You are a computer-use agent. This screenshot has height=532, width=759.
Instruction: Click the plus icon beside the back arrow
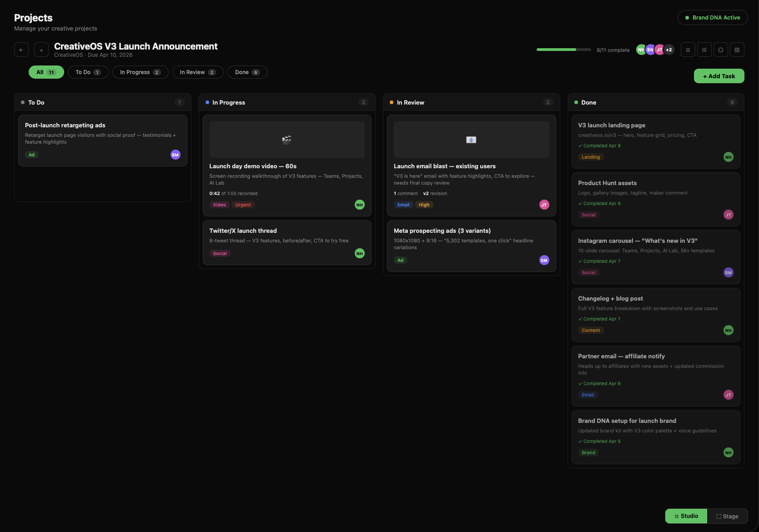coord(41,50)
